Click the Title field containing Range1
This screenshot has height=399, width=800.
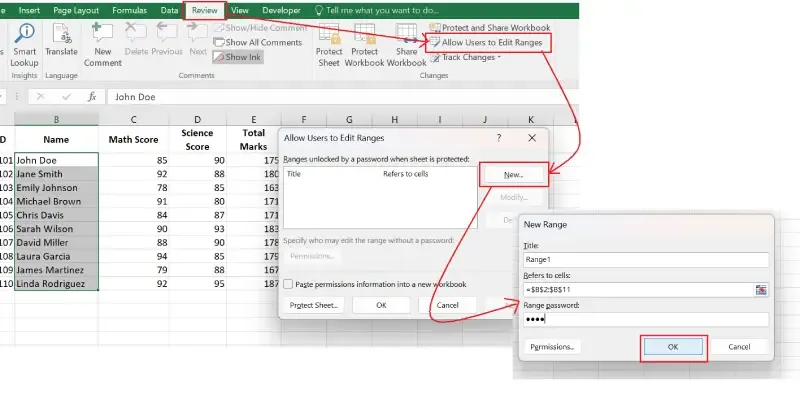click(646, 260)
